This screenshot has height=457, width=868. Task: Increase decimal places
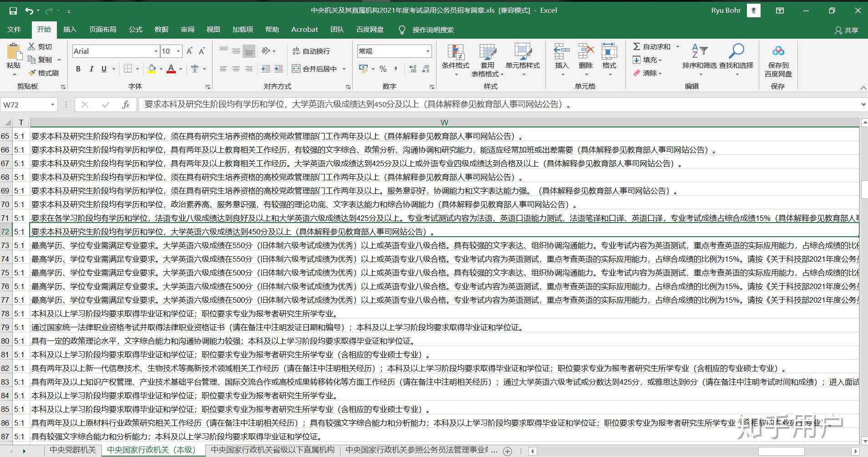(x=413, y=69)
